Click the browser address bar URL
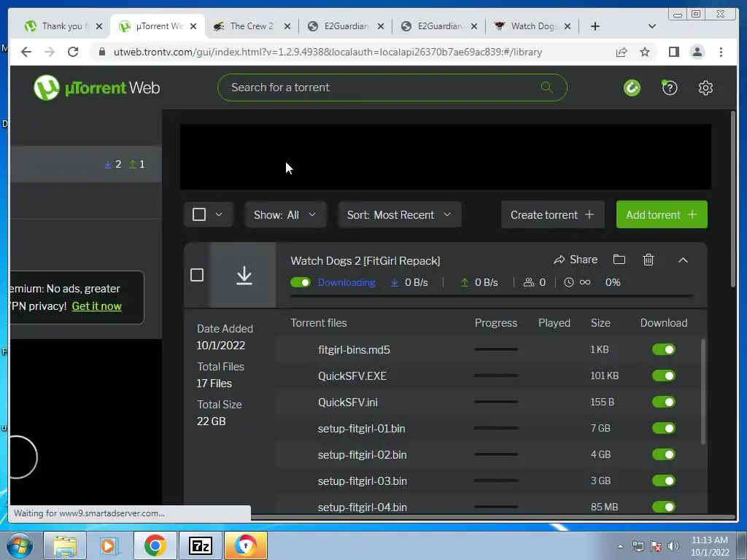Image resolution: width=747 pixels, height=560 pixels. pyautogui.click(x=328, y=52)
